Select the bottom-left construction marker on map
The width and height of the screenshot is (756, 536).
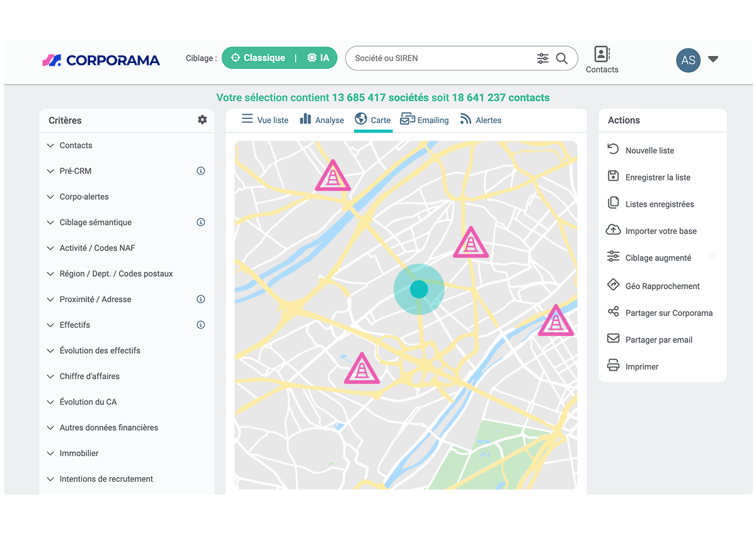tap(362, 369)
